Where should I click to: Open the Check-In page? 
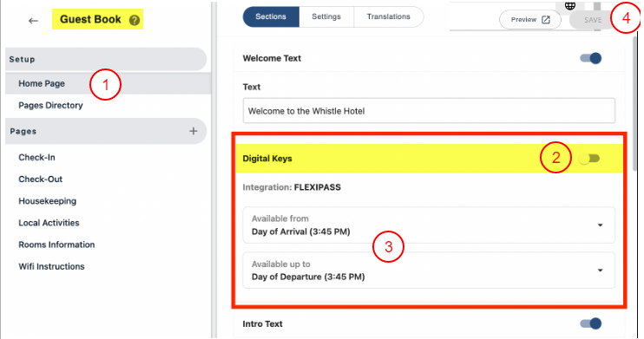coord(36,157)
